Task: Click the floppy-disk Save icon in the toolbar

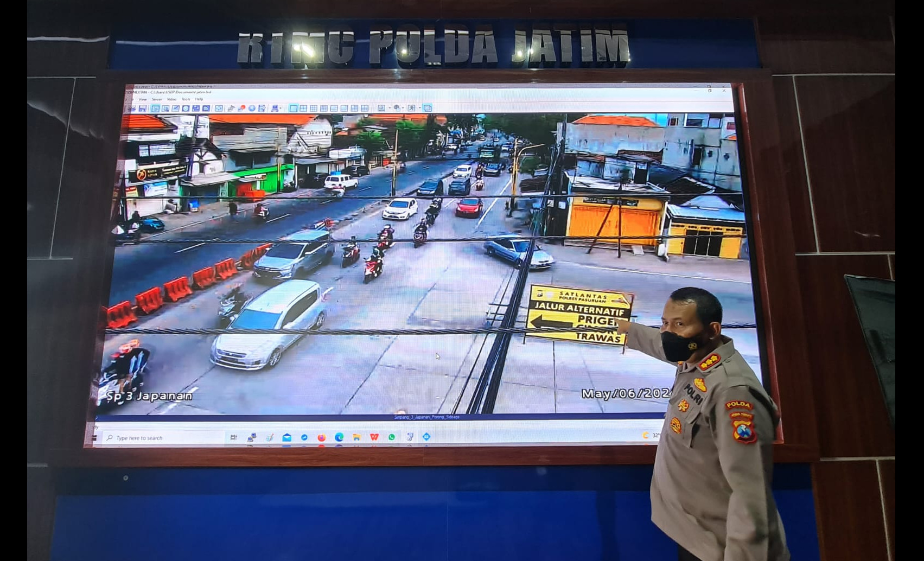Action: click(x=142, y=109)
